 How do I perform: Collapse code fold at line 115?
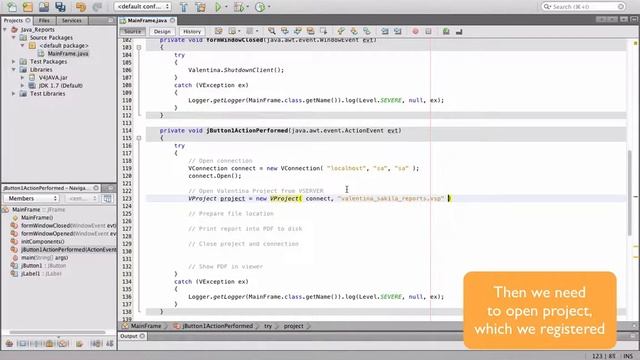139,138
